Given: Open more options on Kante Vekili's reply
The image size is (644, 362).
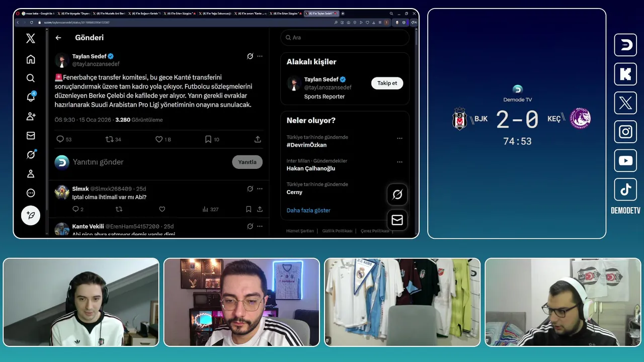Looking at the screenshot, I should pyautogui.click(x=260, y=226).
